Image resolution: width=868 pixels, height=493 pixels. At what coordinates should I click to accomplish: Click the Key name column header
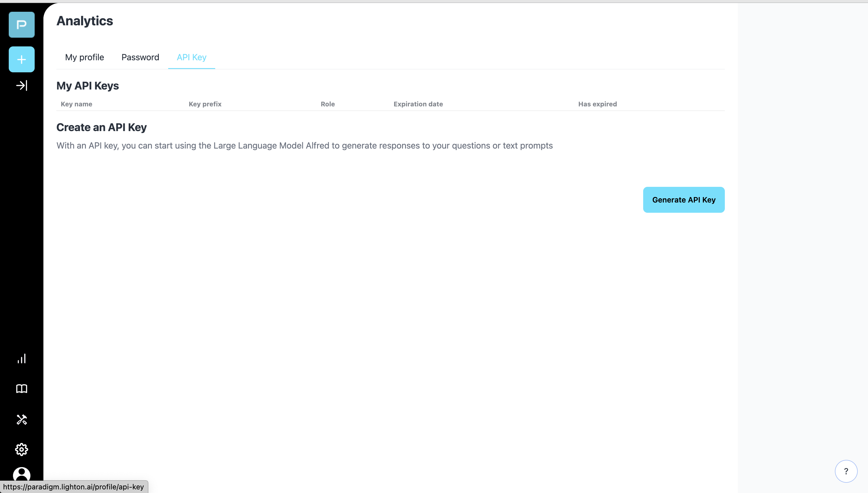point(77,104)
